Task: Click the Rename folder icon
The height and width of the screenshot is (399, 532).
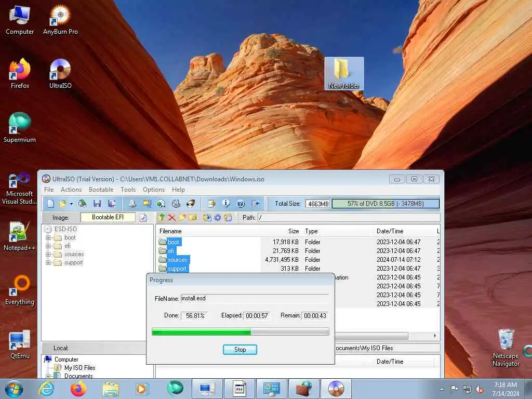Action: tap(193, 218)
